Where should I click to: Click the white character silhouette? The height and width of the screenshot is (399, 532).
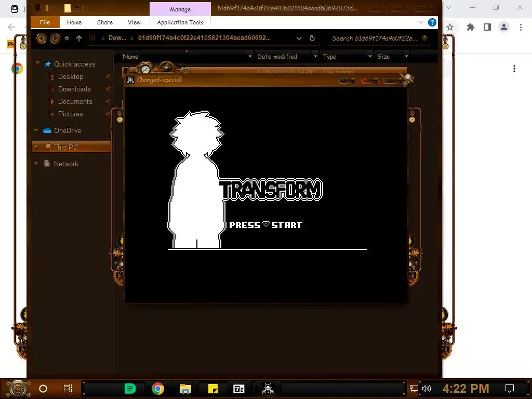[x=196, y=180]
